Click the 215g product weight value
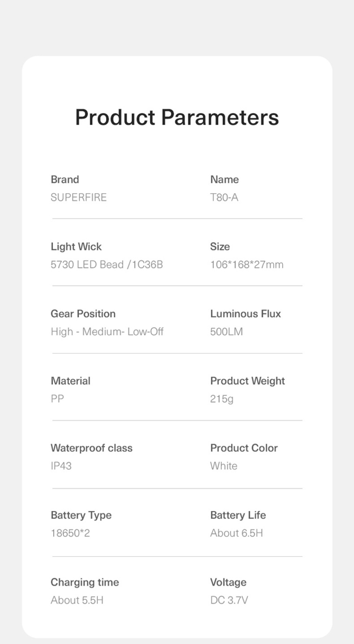 pyautogui.click(x=222, y=399)
